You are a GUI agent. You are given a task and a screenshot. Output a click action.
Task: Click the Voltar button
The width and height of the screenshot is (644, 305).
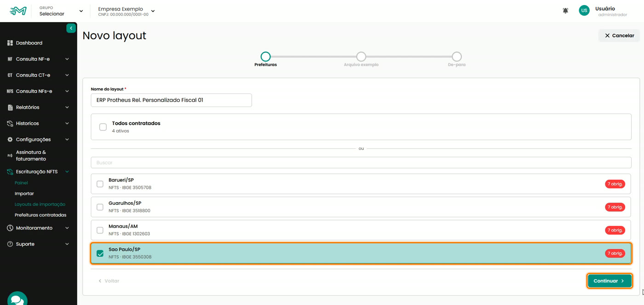click(x=109, y=281)
